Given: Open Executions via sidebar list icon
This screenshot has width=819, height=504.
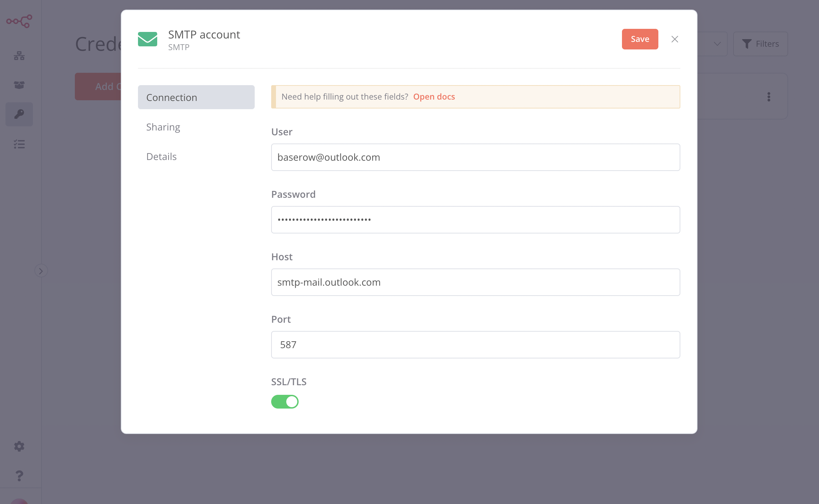Looking at the screenshot, I should tap(19, 144).
